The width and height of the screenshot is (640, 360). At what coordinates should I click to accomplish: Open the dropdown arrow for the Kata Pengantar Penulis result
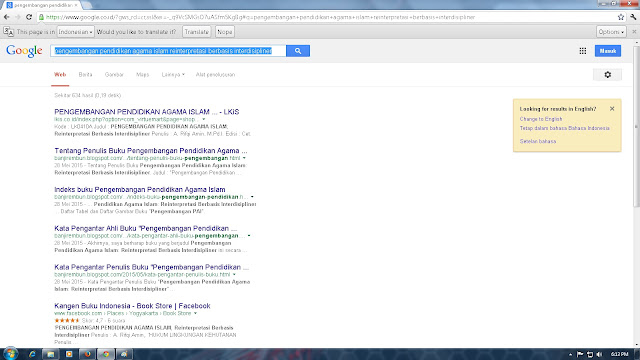234,275
